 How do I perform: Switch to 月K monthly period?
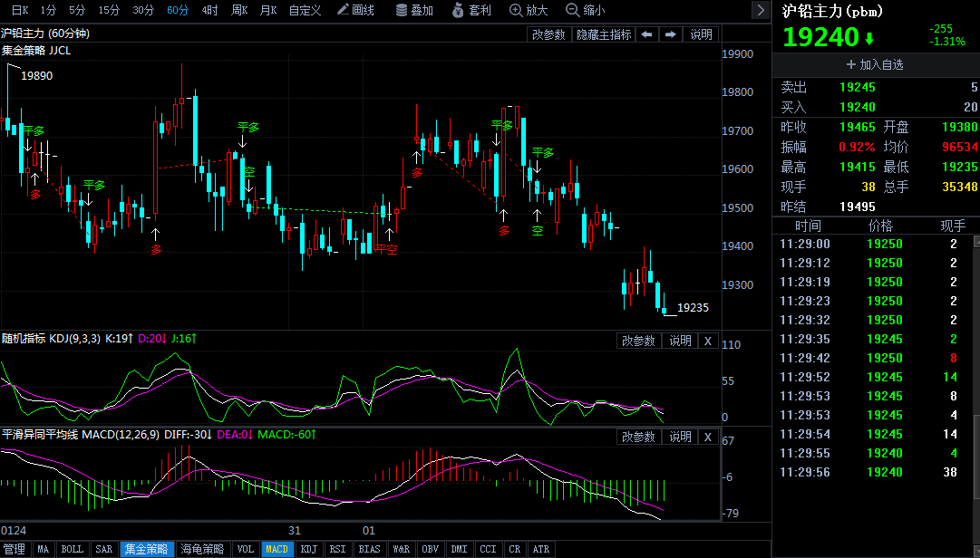[x=268, y=10]
